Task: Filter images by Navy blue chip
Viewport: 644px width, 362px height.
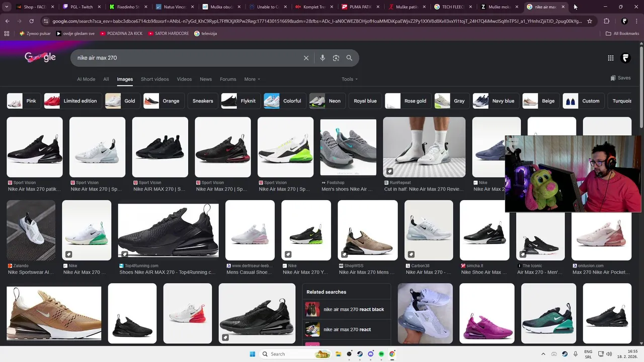Action: click(496, 101)
